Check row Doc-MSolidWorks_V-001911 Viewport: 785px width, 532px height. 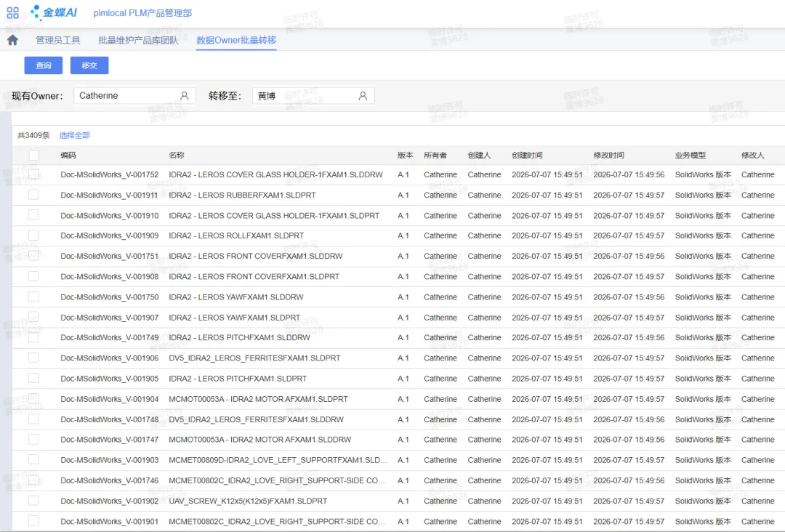click(x=33, y=195)
